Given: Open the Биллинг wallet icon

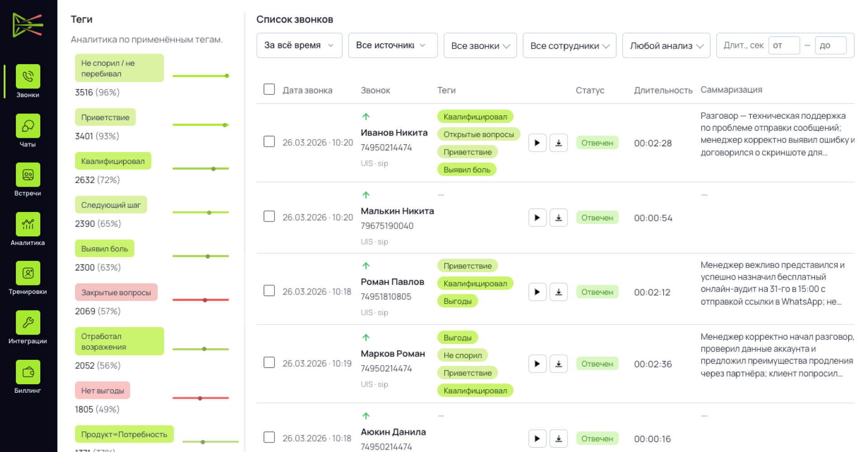Looking at the screenshot, I should [28, 372].
